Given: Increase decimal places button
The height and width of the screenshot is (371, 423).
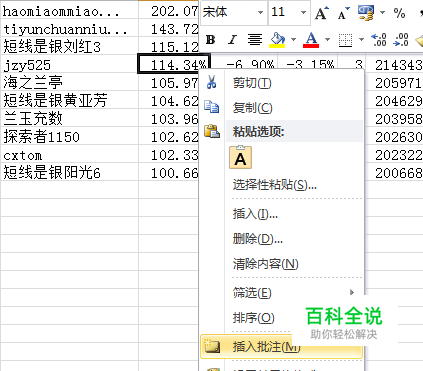Looking at the screenshot, I should (x=379, y=40).
